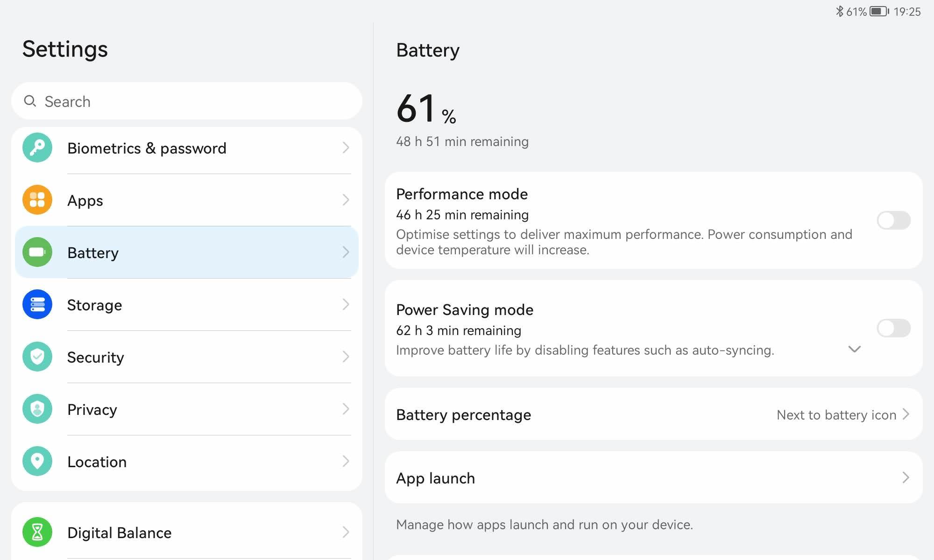Open the Storage settings entry
The width and height of the screenshot is (934, 560).
click(x=187, y=305)
